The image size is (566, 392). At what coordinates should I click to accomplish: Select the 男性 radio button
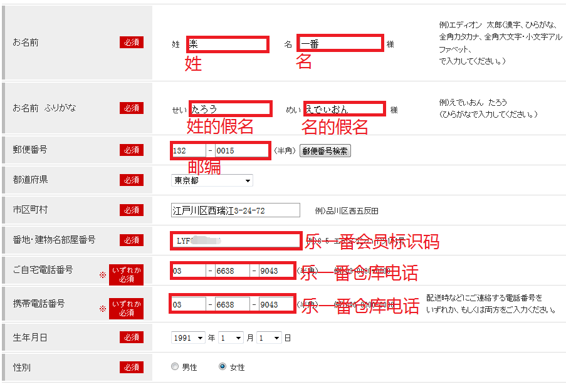click(175, 367)
